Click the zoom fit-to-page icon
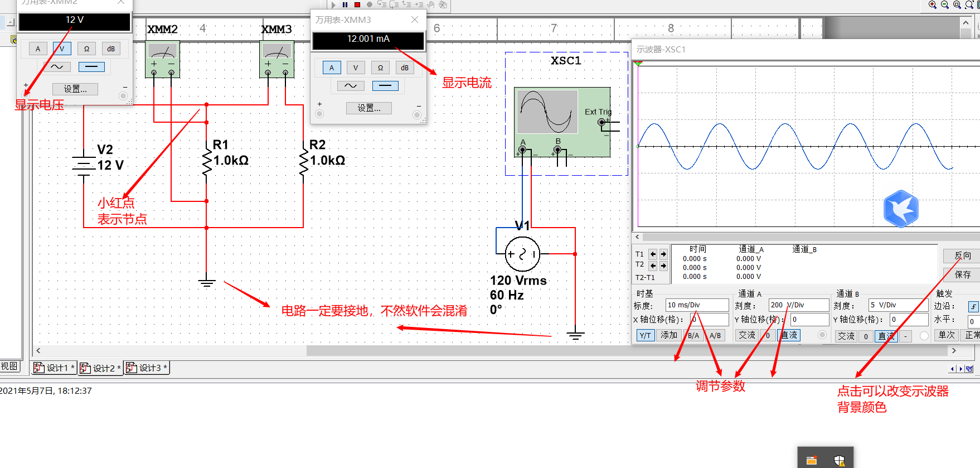The image size is (980, 468). click(x=969, y=4)
